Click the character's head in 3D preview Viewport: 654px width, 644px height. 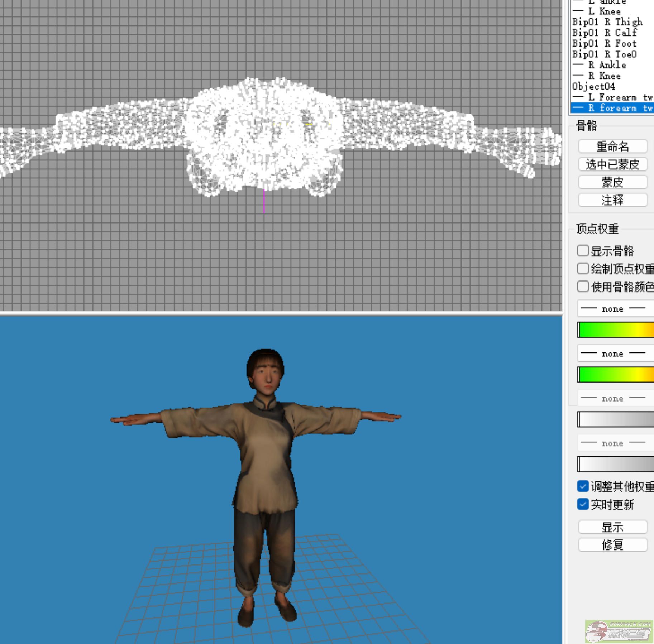(x=265, y=371)
